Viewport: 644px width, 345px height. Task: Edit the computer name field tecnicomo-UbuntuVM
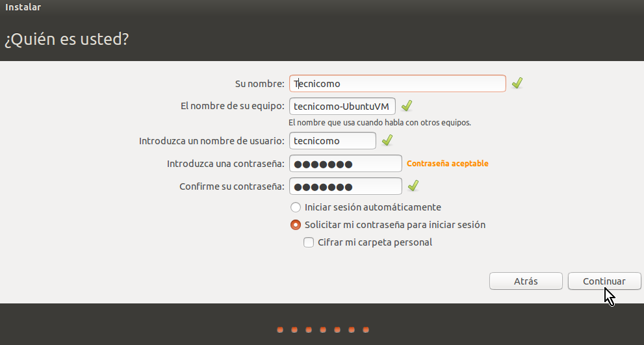tap(342, 107)
